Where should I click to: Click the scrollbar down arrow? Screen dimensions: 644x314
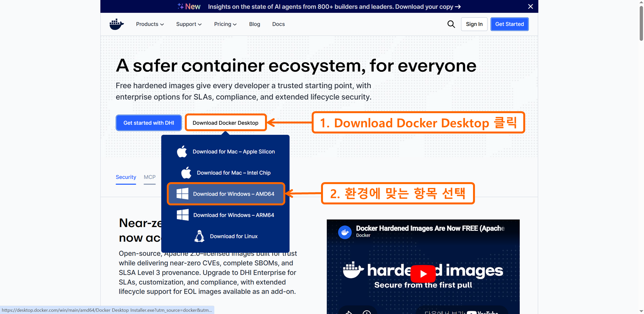[x=641, y=311]
